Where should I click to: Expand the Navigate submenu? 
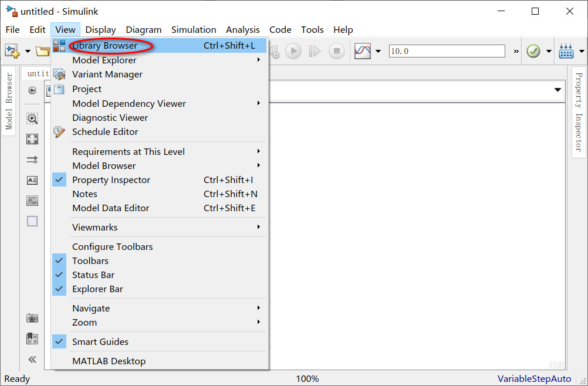pos(91,308)
